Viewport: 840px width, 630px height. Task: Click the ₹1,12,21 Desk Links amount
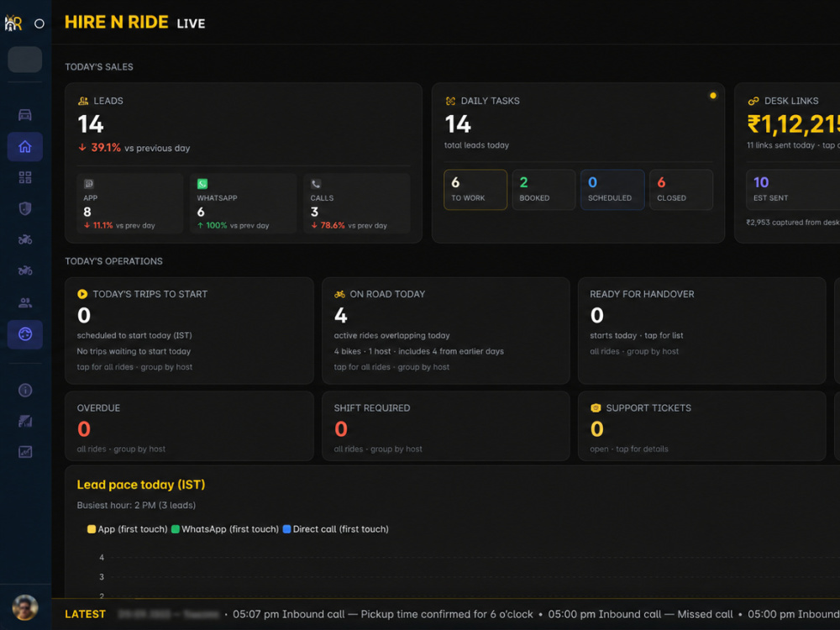[794, 124]
